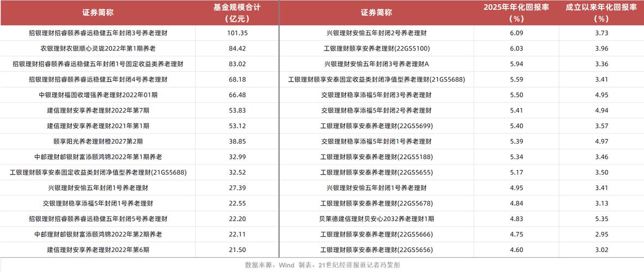Screen dimensions: 644x272
Task: Select 工银理财颐享安泰养老理财(22GS5678)
Action: (x=376, y=203)
